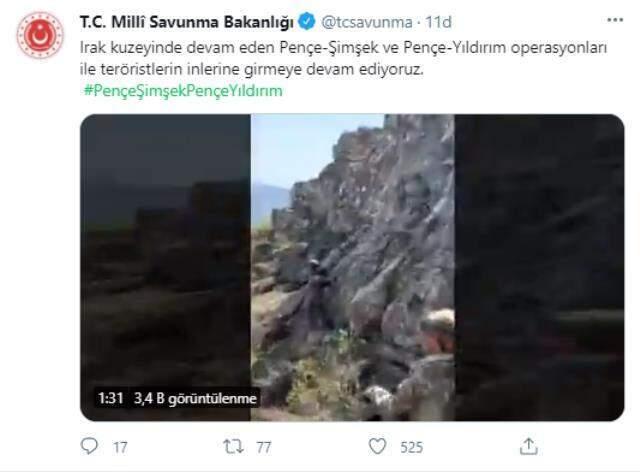The width and height of the screenshot is (640, 472).
Task: Open the #PençeŞimşekPençeYıldırım hashtag
Action: pos(183,91)
